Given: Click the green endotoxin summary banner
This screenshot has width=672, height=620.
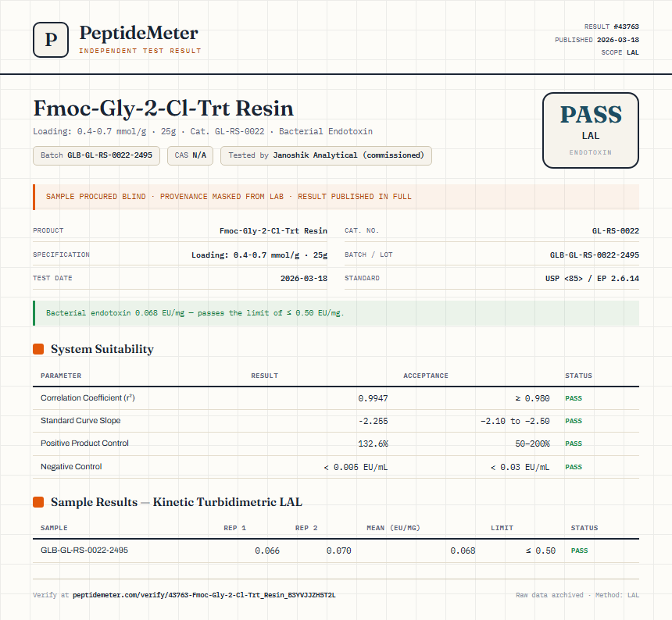Looking at the screenshot, I should pos(336,313).
